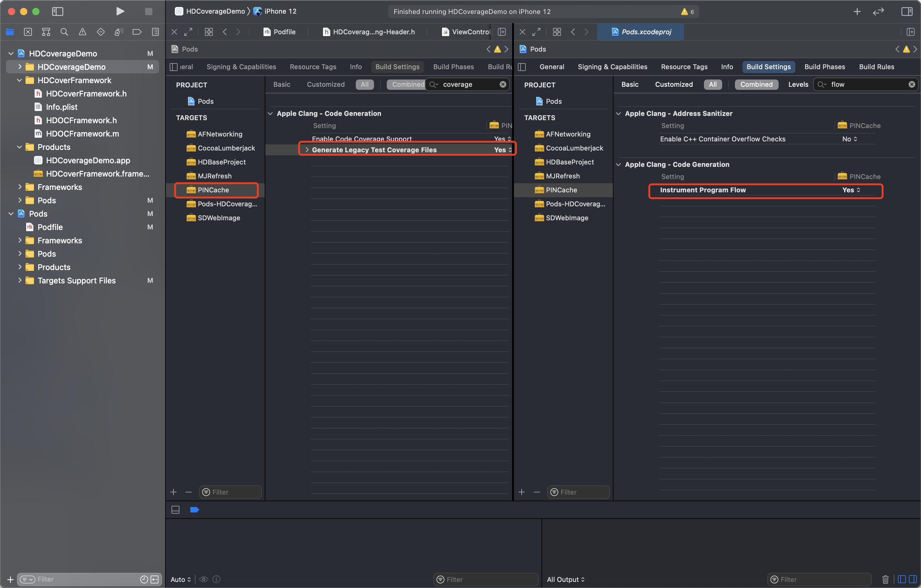The height and width of the screenshot is (588, 921).
Task: Click the trash icon in the console
Action: (885, 579)
